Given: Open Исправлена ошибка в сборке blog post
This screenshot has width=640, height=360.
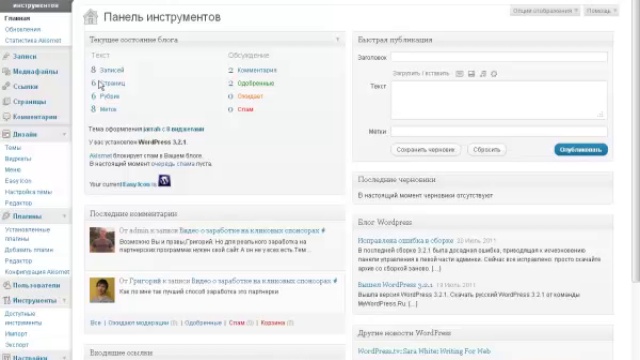Looking at the screenshot, I should (405, 240).
